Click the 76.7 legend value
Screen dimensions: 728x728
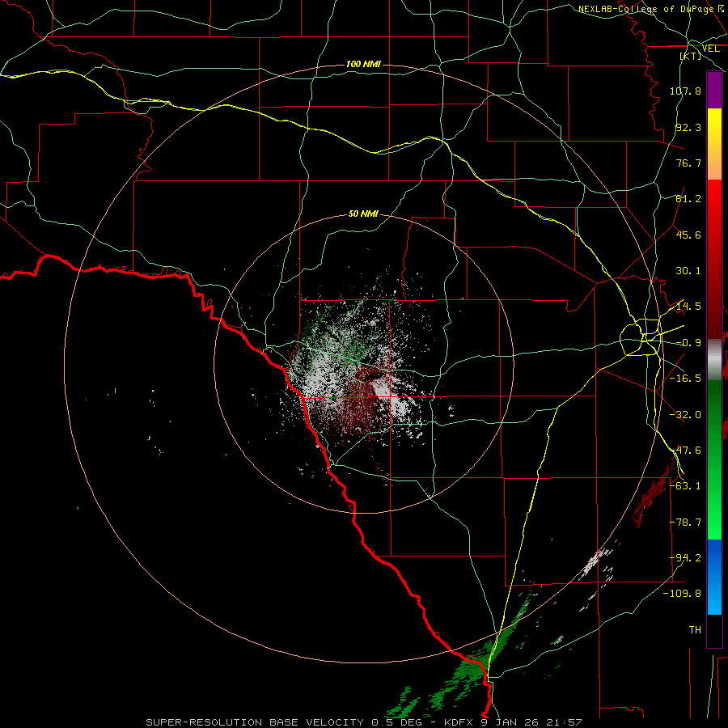point(688,163)
